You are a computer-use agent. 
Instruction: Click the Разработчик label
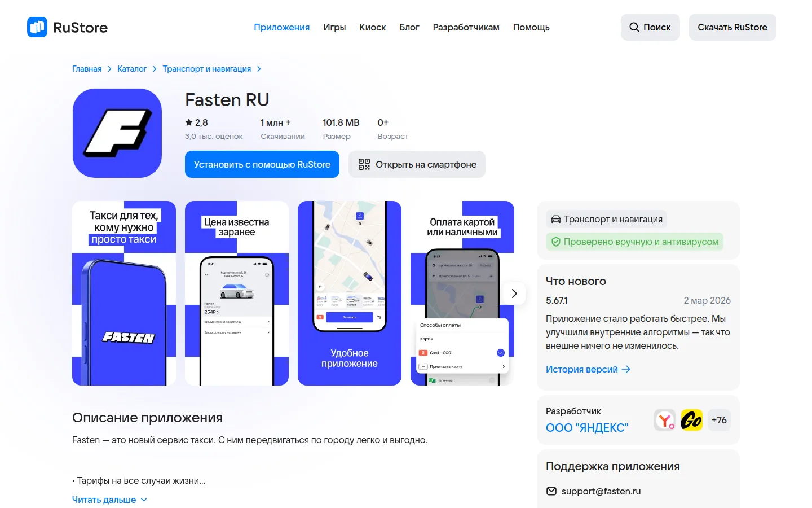tap(573, 411)
